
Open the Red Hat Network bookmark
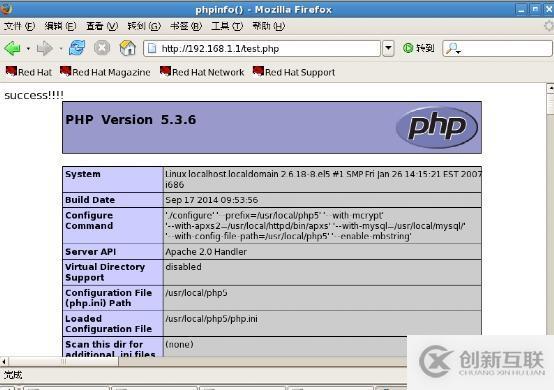click(x=202, y=72)
